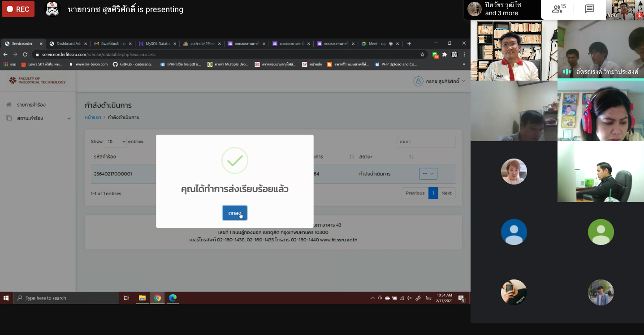Click the browser reload icon

coord(25,54)
